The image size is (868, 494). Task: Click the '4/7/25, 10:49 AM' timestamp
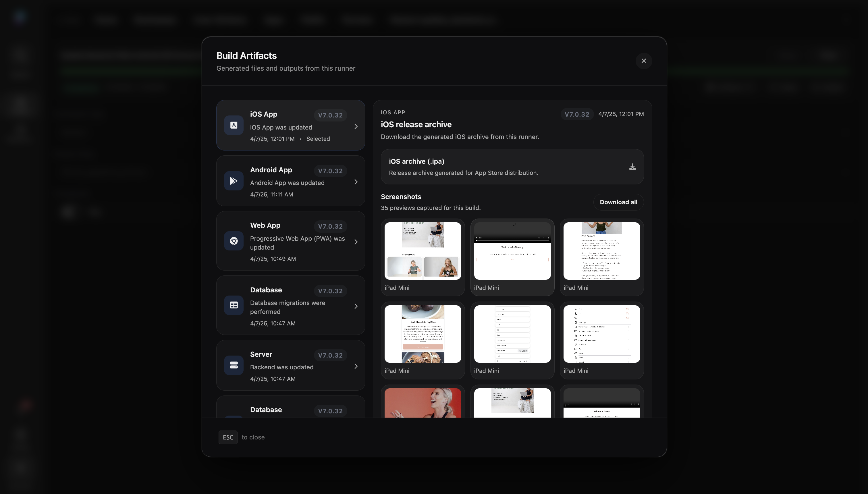273,259
